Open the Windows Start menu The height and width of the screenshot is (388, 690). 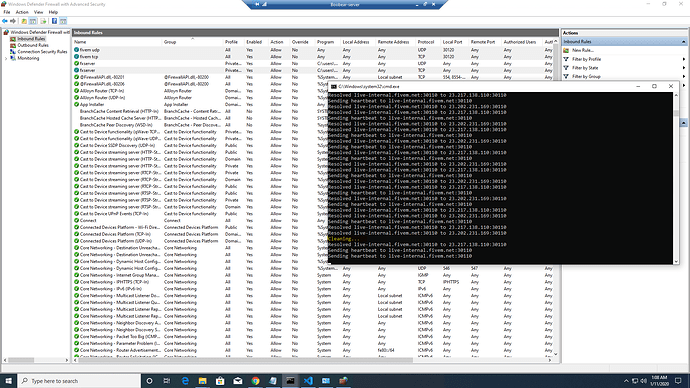(x=8, y=381)
